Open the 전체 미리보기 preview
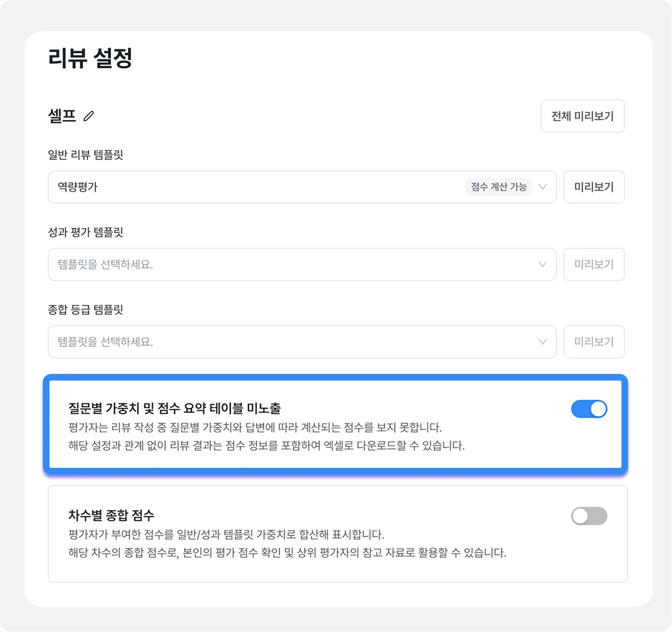The width and height of the screenshot is (672, 632). point(582,116)
